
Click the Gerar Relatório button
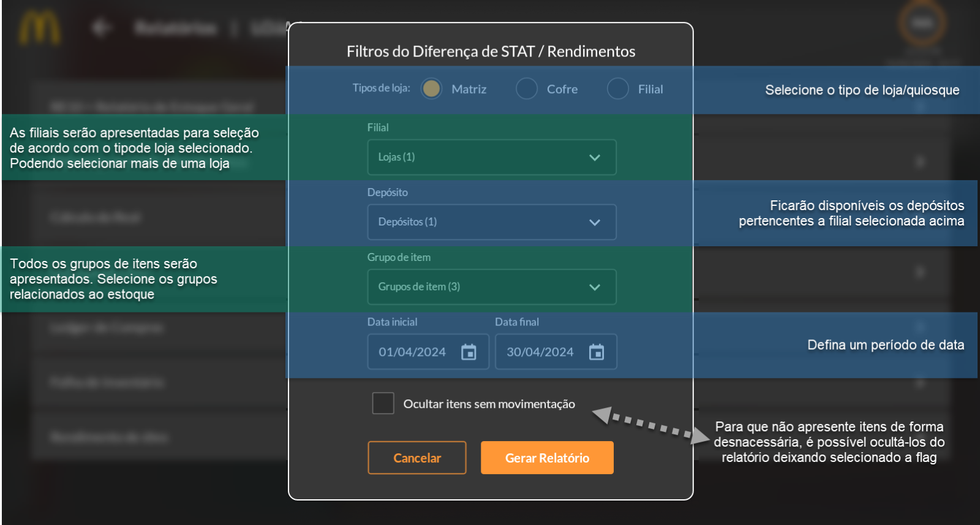tap(547, 458)
